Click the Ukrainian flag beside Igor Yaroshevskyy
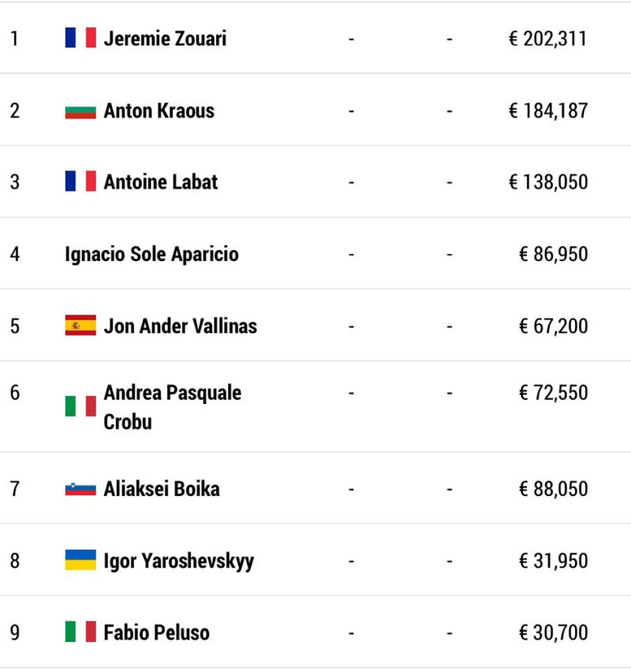This screenshot has width=631, height=672. [80, 560]
